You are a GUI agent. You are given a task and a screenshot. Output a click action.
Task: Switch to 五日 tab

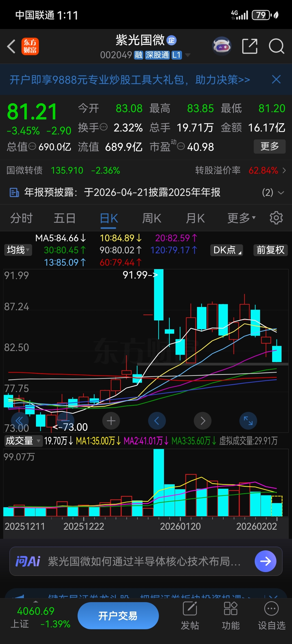(x=65, y=218)
